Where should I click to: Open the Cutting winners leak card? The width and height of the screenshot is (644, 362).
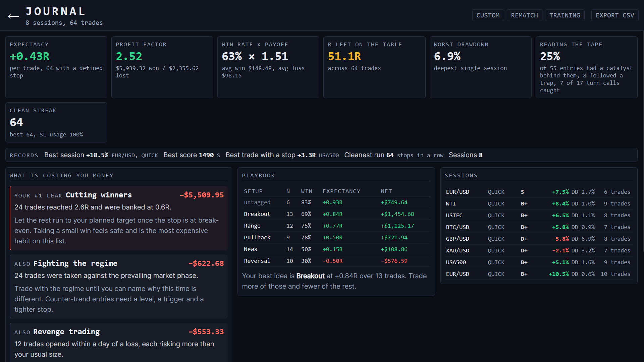coord(119,218)
